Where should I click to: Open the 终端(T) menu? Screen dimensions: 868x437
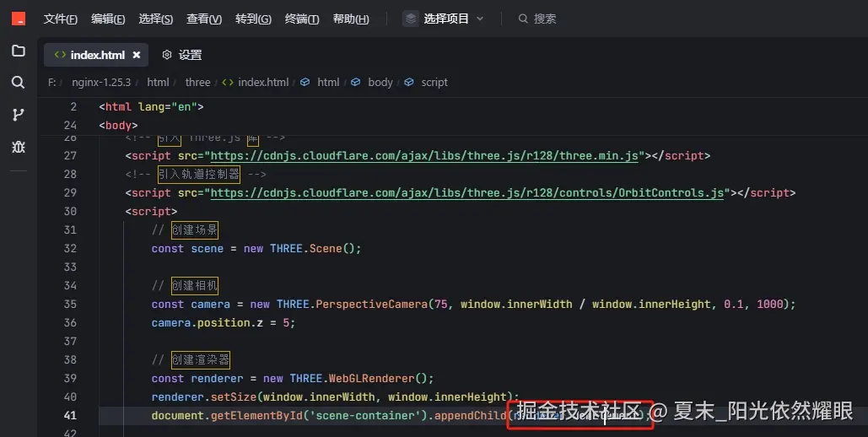[302, 19]
